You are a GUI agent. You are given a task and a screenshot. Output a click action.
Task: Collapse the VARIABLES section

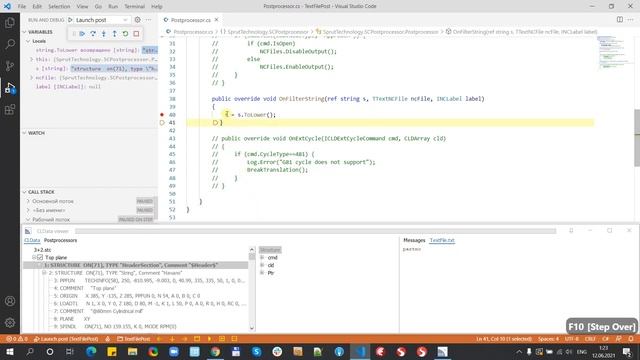pos(24,32)
